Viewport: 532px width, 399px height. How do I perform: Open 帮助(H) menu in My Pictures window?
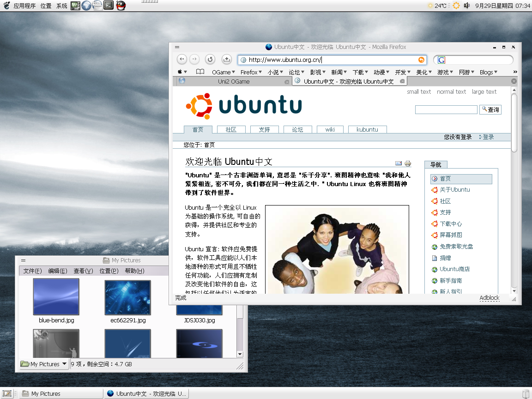(x=134, y=271)
